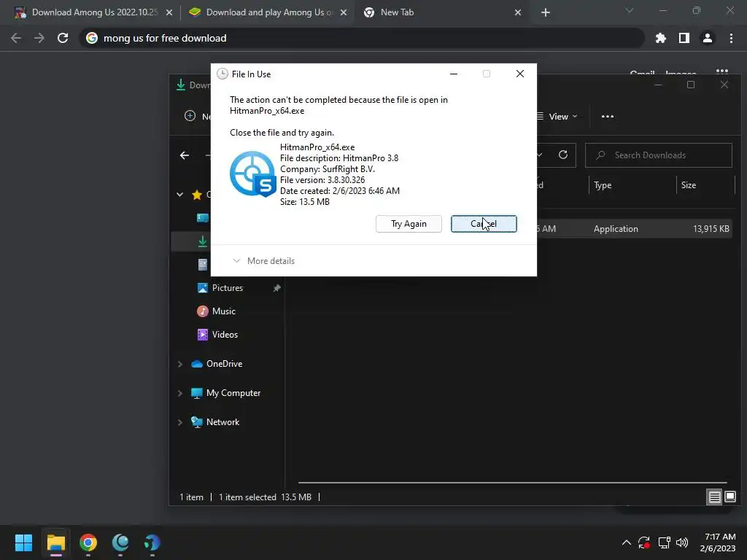Click the volume speaker icon
747x560 pixels.
click(682, 542)
